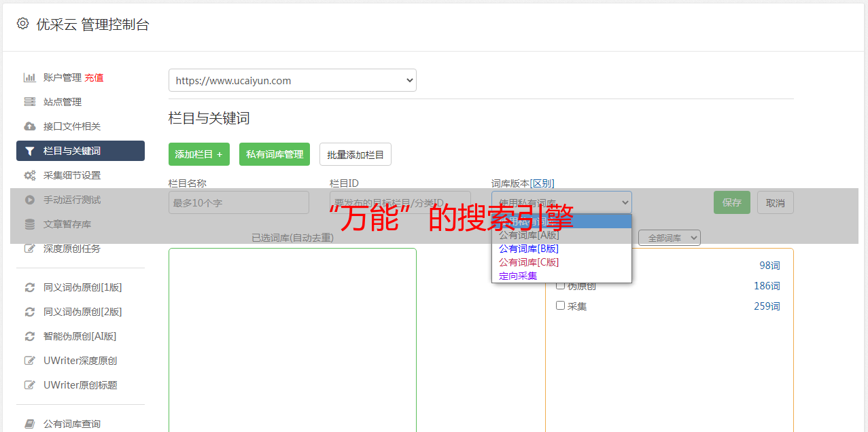Click refresh icon beside 同义词伪原创[2版]
This screenshot has height=432, width=868.
pyautogui.click(x=30, y=312)
